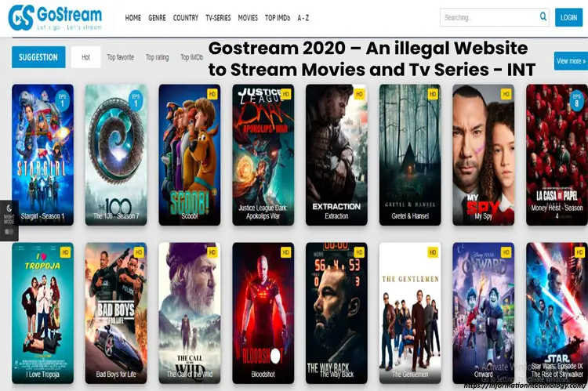Open the GENRE menu
The height and width of the screenshot is (391, 588).
(157, 17)
